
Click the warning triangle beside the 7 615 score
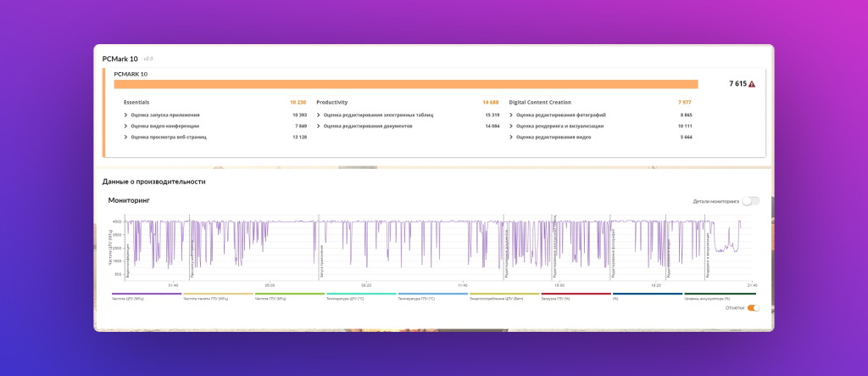(x=752, y=84)
